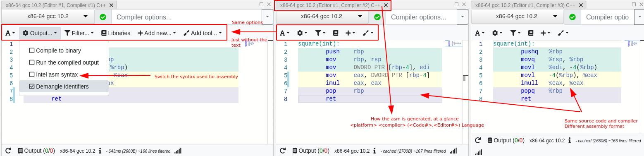644x156 pixels.
Task: Open compiler picker x86-64 gcc 10.2 in Compiler #3
Action: pyautogui.click(x=518, y=17)
